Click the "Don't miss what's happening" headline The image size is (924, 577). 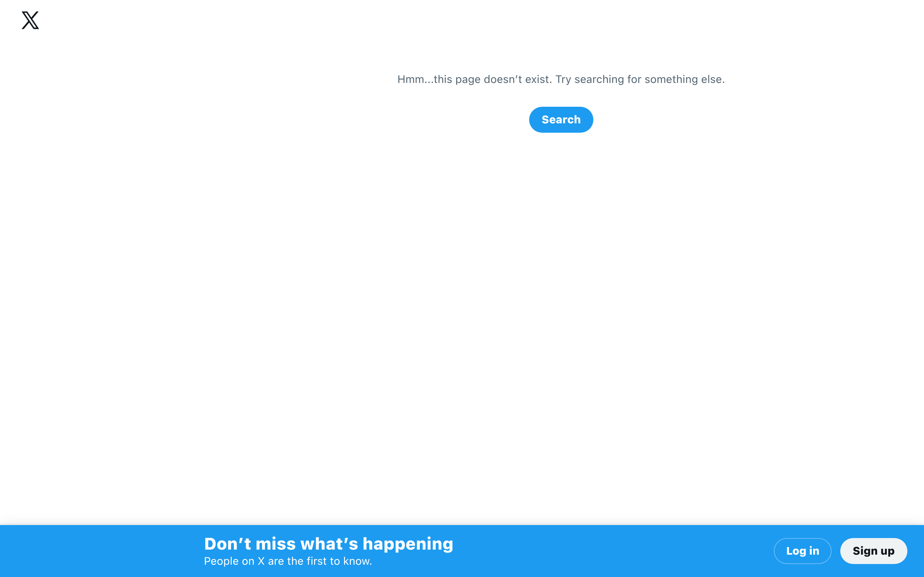coord(328,543)
